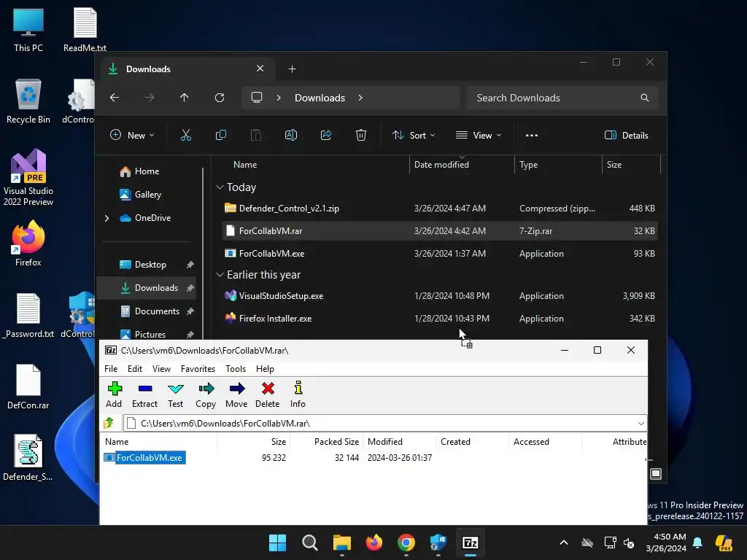Select the Recycle Bin desktop icon
747x560 pixels.
click(x=28, y=101)
